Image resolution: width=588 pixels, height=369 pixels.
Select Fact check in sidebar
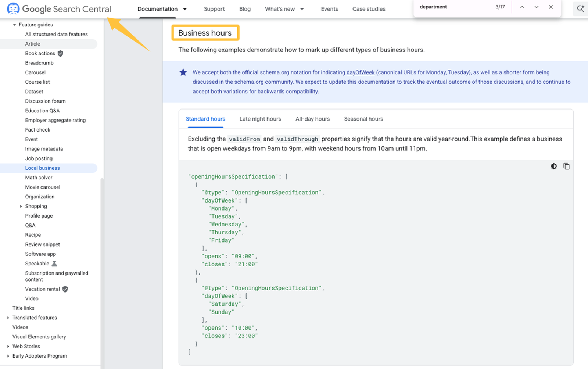[x=37, y=130]
